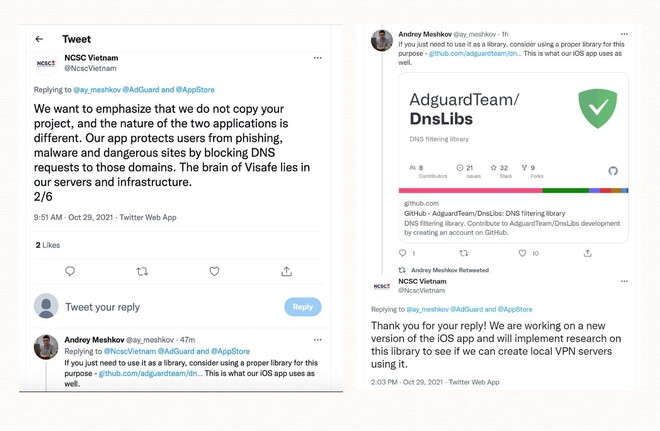View the 2 Likes list
660x431 pixels.
point(48,245)
